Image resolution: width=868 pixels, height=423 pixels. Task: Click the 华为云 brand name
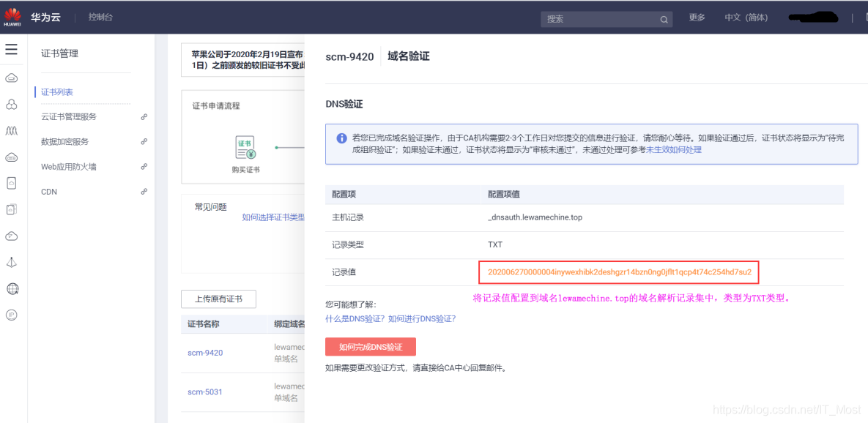(x=46, y=17)
